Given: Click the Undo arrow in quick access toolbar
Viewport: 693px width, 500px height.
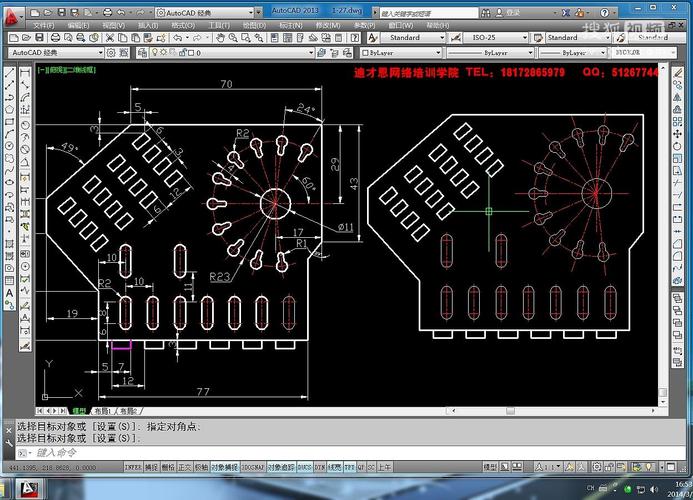Looking at the screenshot, I should click(122, 12).
